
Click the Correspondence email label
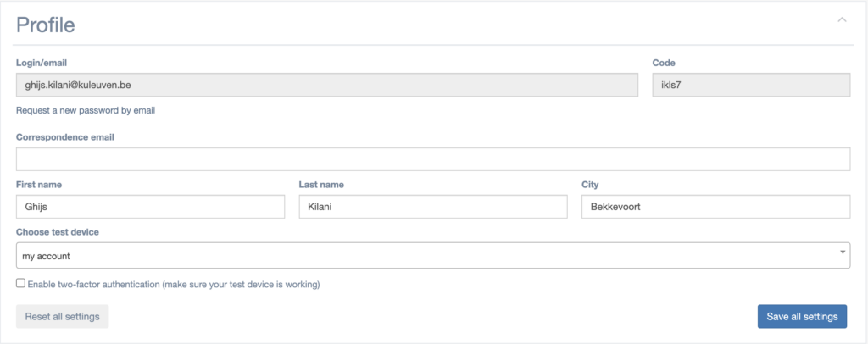pyautogui.click(x=65, y=136)
